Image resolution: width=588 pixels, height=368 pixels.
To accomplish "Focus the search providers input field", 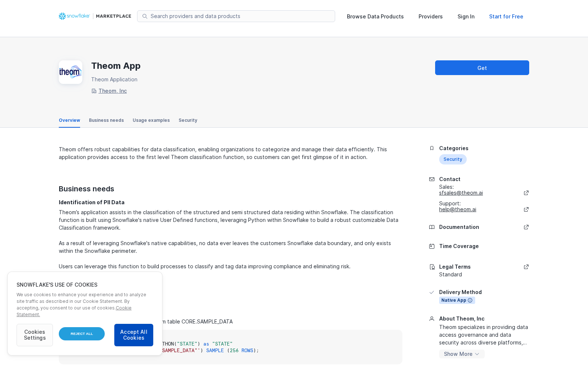I will 236,16.
